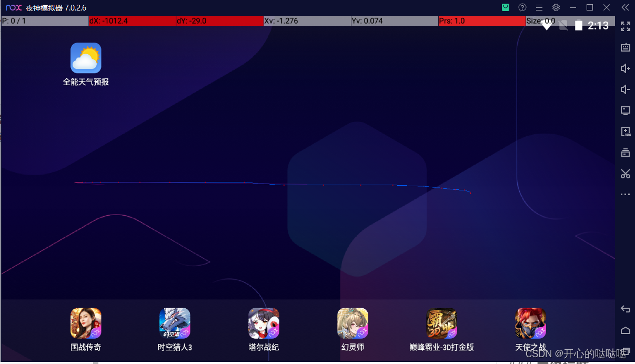Tap the Android home button in sidebar
Image resolution: width=635 pixels, height=364 pixels.
pos(626,330)
